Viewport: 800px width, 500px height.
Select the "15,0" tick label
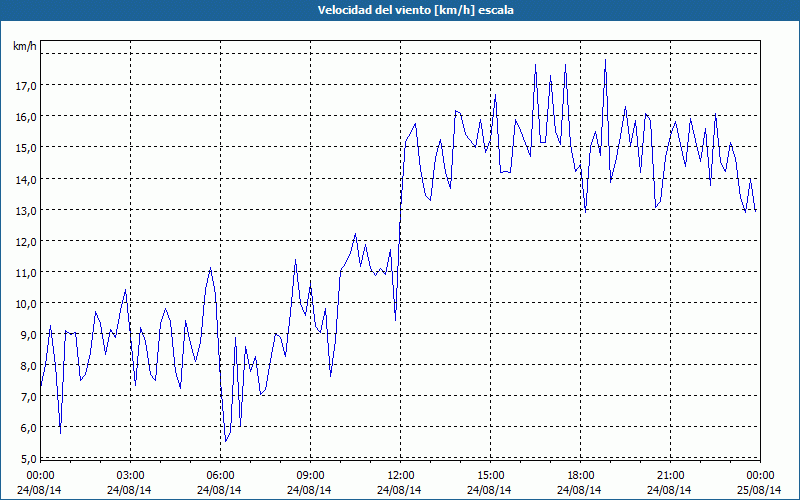point(26,148)
